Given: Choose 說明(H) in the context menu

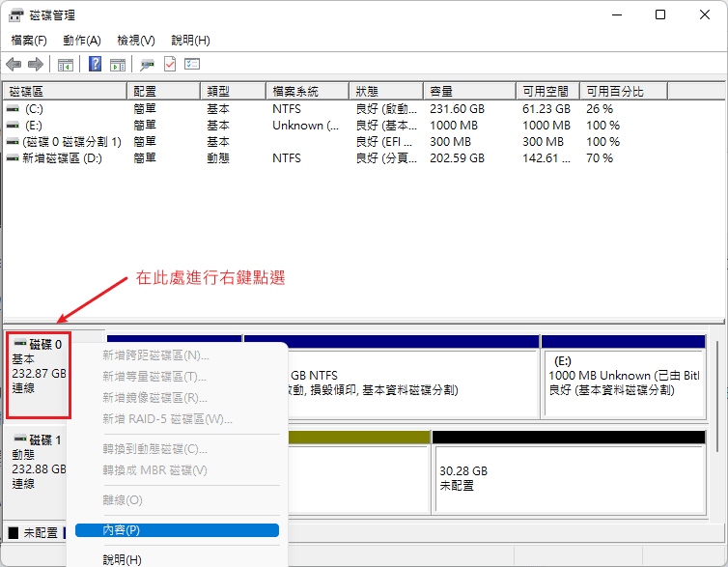Looking at the screenshot, I should tap(177, 559).
